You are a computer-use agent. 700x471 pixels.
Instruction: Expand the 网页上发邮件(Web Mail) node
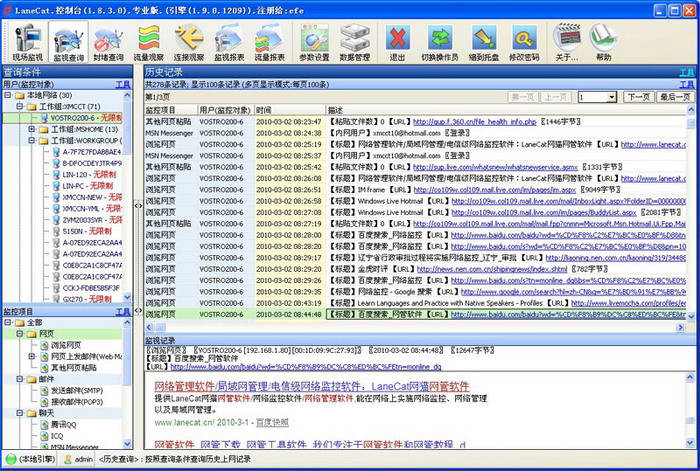(x=32, y=356)
